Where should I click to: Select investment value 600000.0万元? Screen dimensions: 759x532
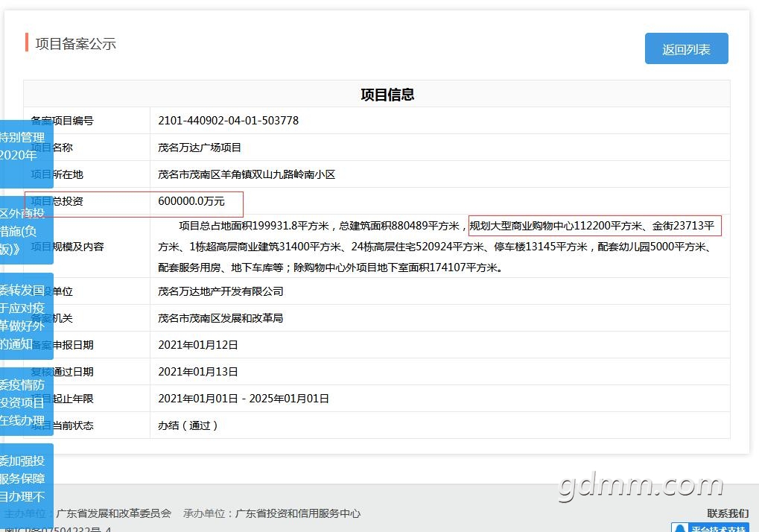click(191, 201)
